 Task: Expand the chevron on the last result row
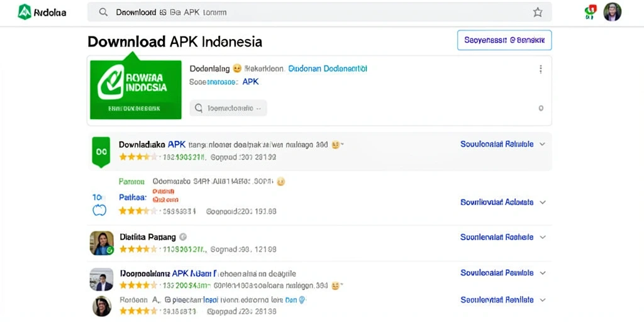tap(542, 300)
